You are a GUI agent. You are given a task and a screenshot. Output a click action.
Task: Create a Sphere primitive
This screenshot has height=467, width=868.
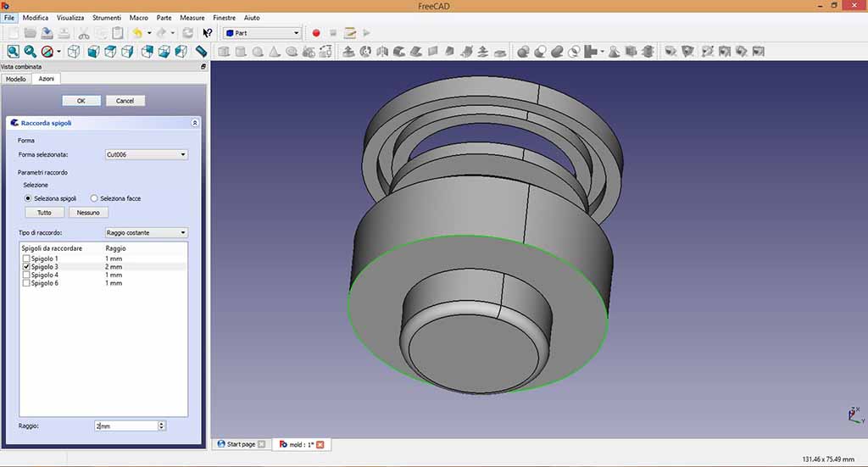pyautogui.click(x=258, y=52)
